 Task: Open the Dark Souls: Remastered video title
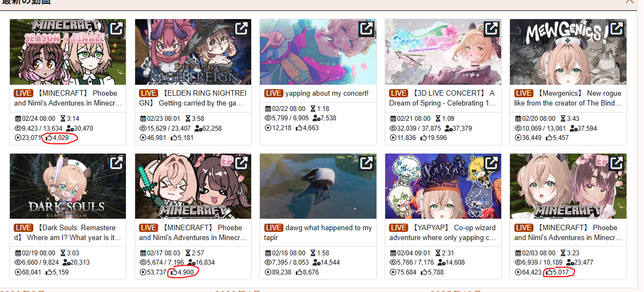pos(68,232)
